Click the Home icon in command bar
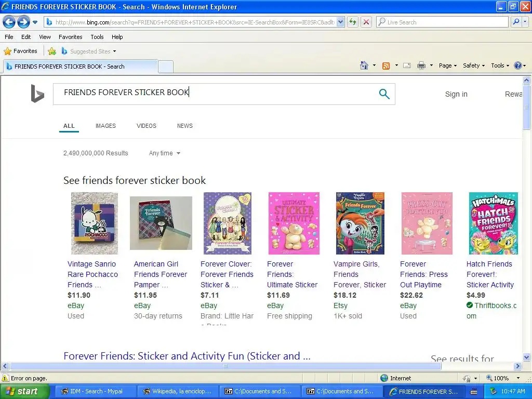This screenshot has width=532, height=399. [364, 65]
